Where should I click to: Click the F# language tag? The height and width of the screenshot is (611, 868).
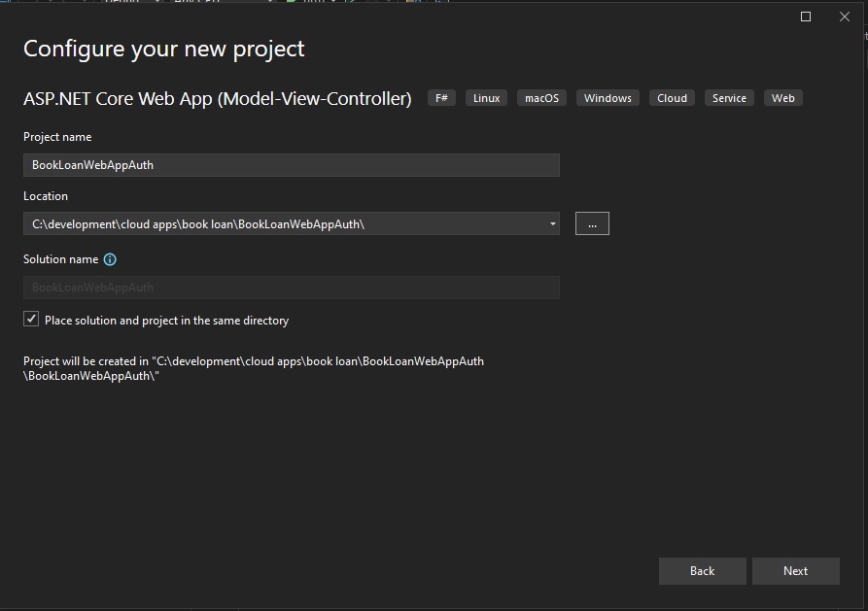click(x=441, y=98)
